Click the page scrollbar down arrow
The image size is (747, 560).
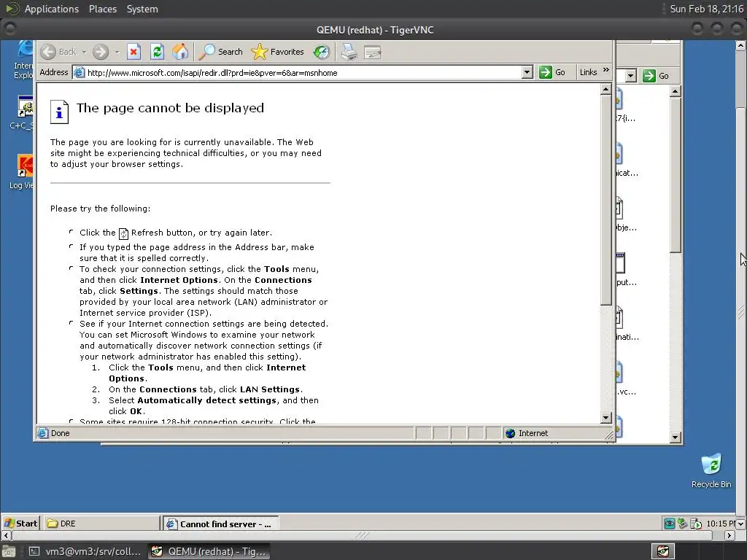coord(605,418)
